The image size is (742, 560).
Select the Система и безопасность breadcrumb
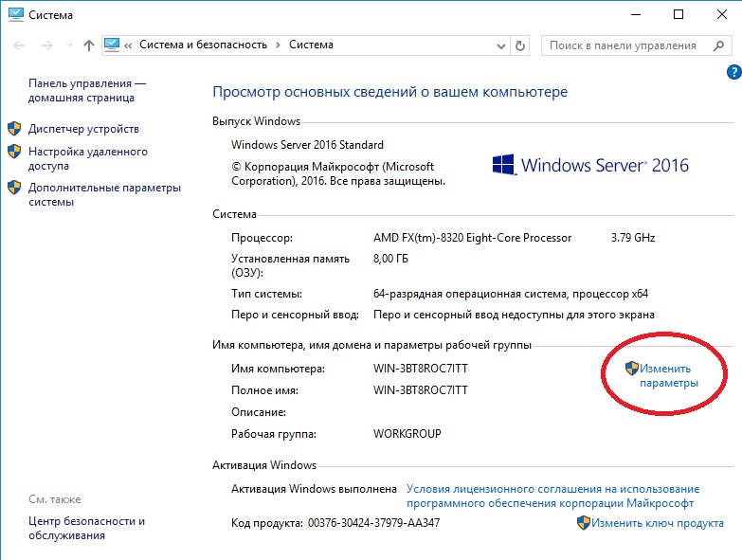coord(203,45)
